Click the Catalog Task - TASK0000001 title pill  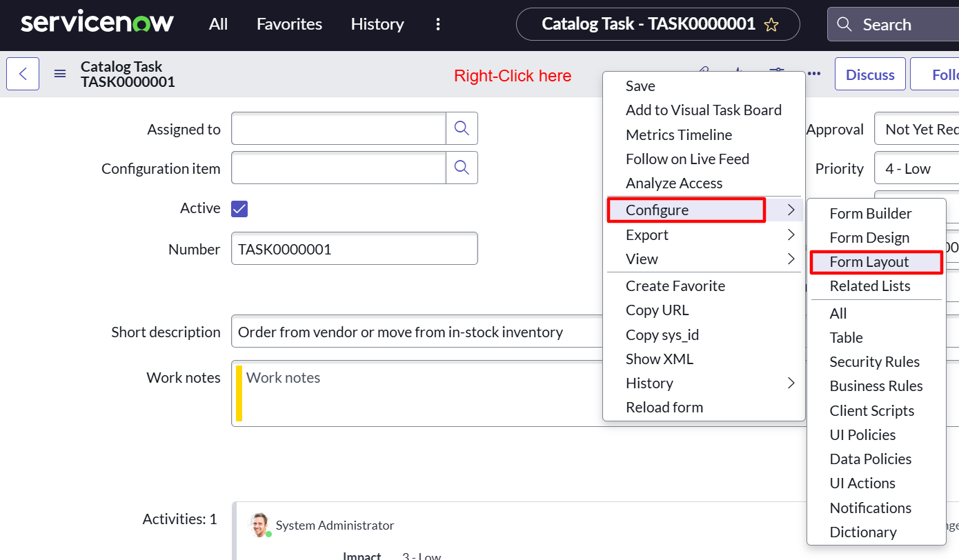658,24
